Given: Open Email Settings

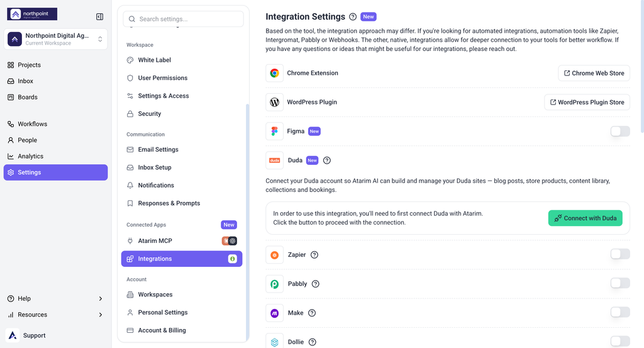Looking at the screenshot, I should (x=182, y=150).
